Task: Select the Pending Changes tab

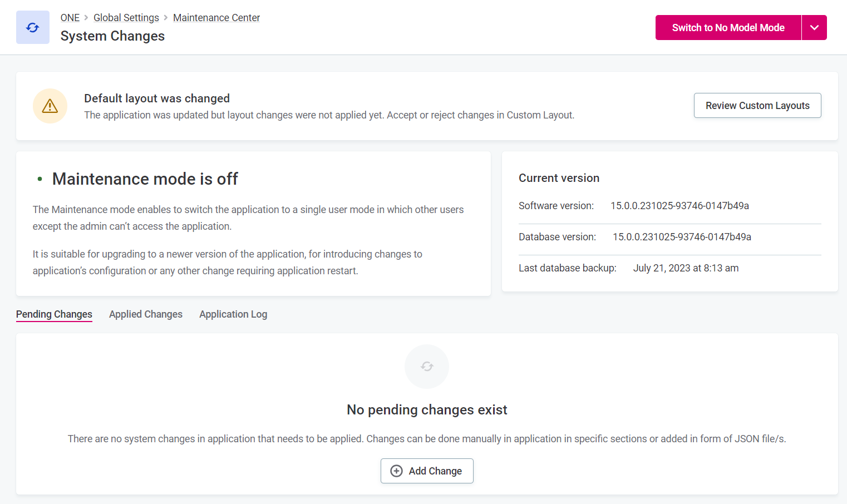Action: pyautogui.click(x=54, y=314)
